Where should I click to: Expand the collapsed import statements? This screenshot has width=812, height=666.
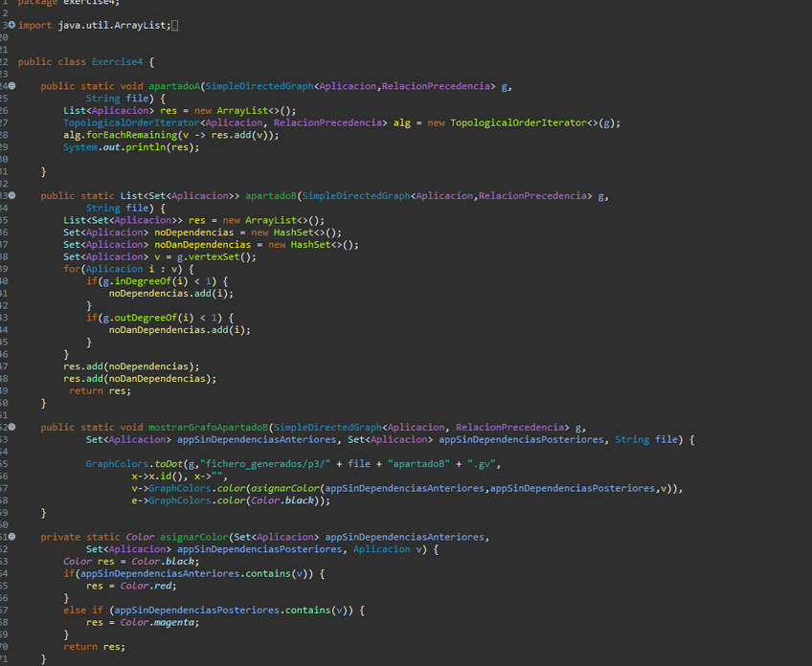[11, 25]
